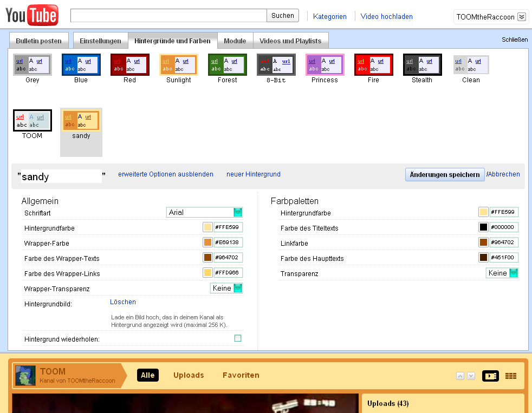The width and height of the screenshot is (532, 413).
Task: Click the Kategorien link
Action: [330, 17]
